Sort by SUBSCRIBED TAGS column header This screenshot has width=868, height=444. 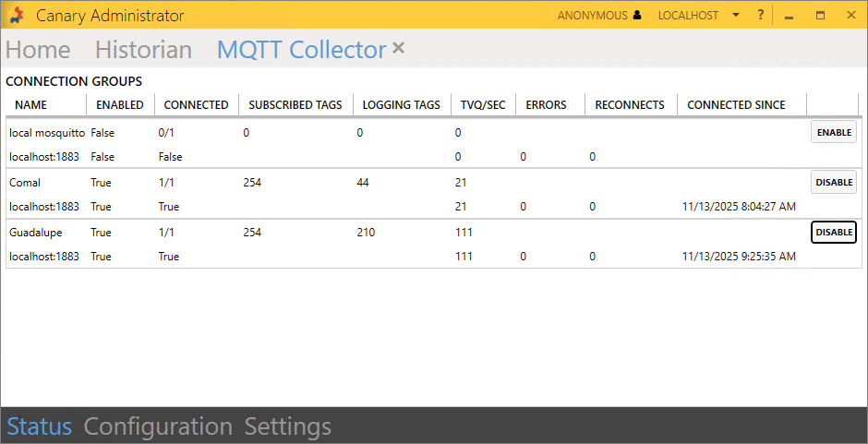pyautogui.click(x=295, y=105)
